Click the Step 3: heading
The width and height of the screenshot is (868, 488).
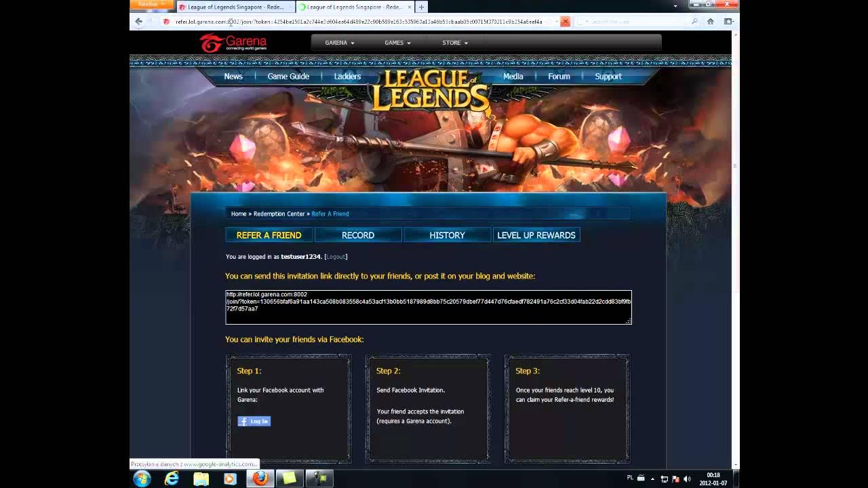tap(528, 371)
